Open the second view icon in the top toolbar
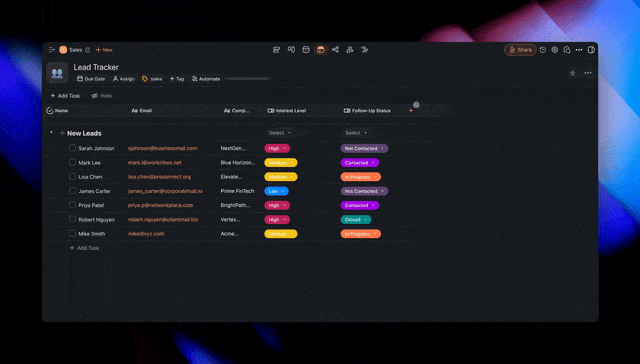 (x=291, y=50)
